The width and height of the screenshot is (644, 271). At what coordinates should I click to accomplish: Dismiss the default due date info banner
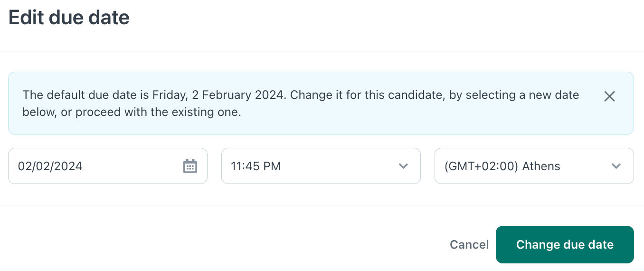[x=609, y=97]
